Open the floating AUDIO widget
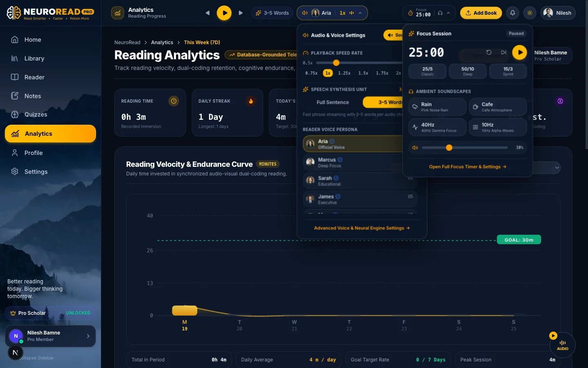 click(x=562, y=345)
